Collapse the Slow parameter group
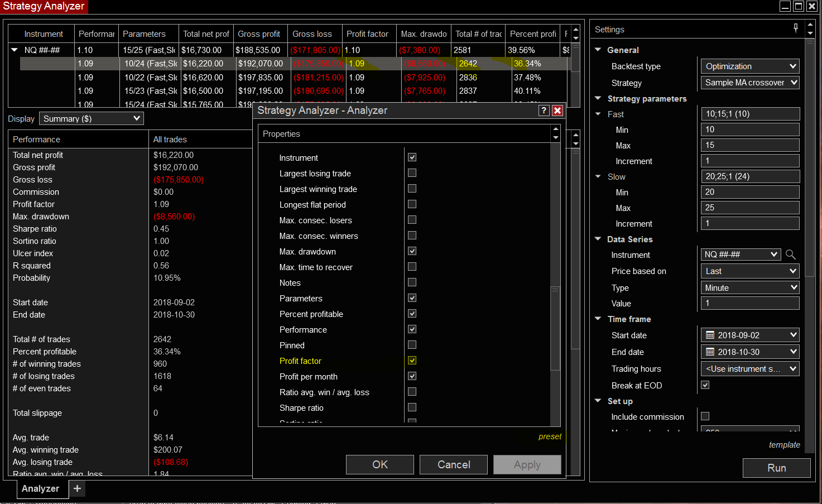This screenshot has width=822, height=504. click(x=598, y=176)
